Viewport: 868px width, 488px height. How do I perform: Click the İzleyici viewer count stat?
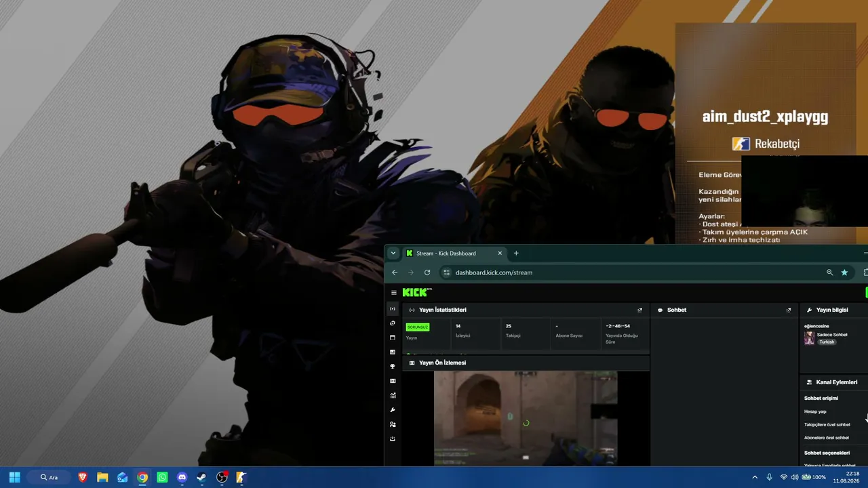pos(464,331)
